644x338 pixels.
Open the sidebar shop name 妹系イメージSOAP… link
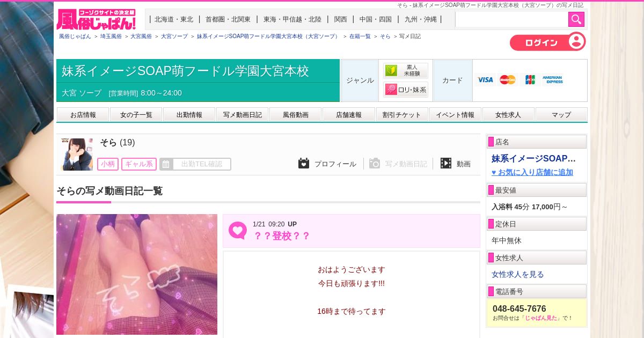[x=534, y=159]
